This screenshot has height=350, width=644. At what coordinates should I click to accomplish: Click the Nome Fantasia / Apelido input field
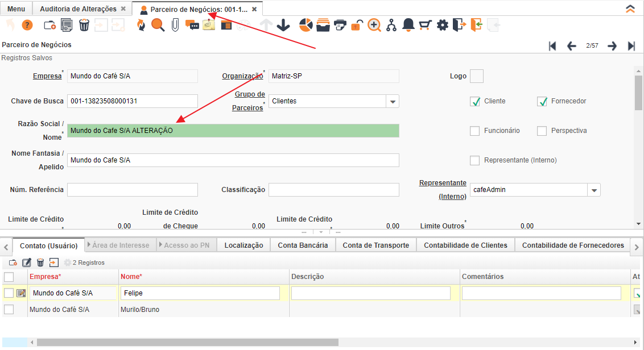[233, 160]
